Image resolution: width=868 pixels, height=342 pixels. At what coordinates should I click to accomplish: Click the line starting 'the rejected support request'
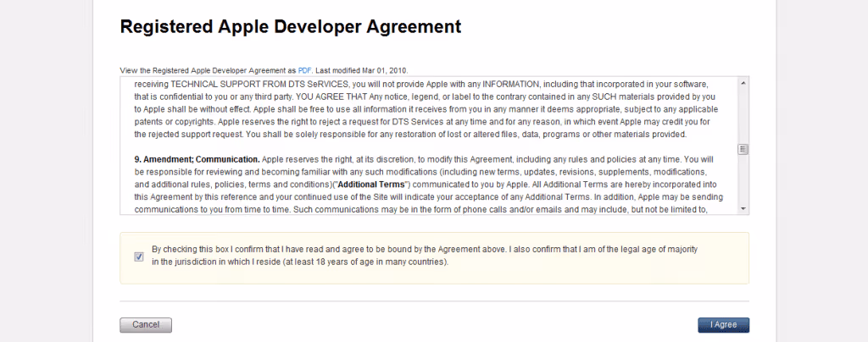[x=410, y=135]
